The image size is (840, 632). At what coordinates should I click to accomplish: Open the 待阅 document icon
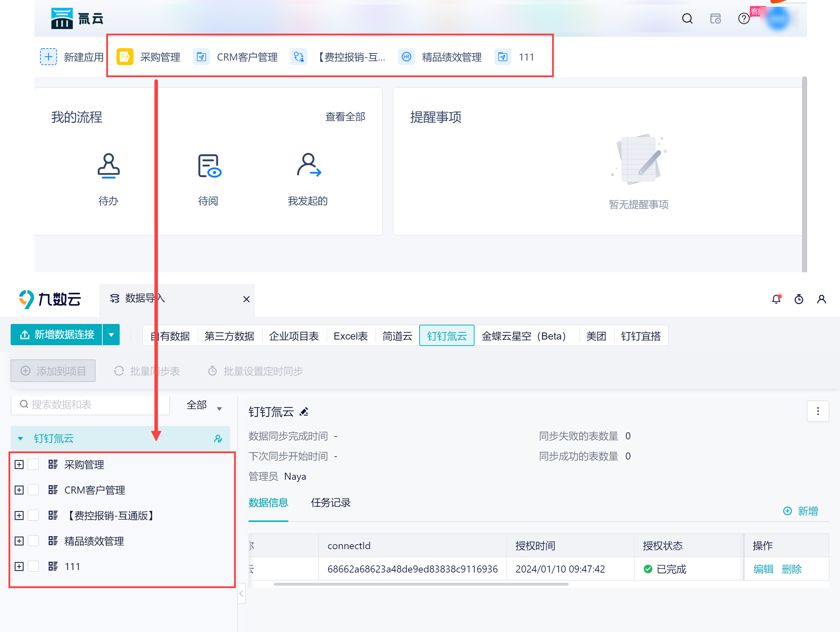tap(209, 166)
